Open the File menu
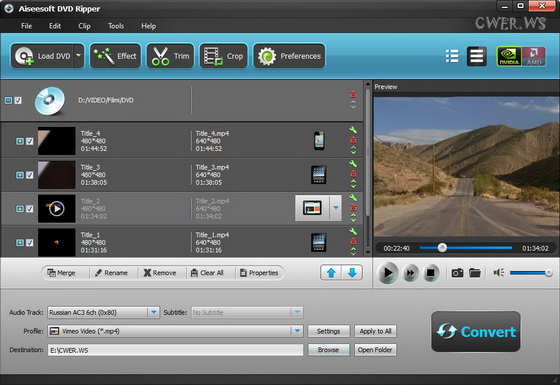The image size is (560, 385). pyautogui.click(x=26, y=26)
